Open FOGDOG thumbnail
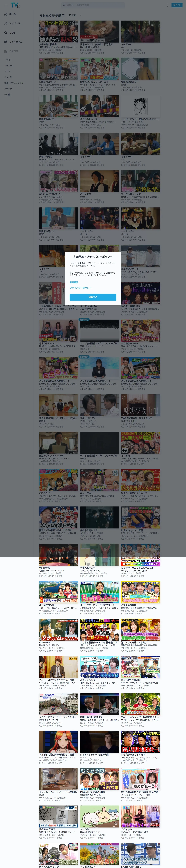Screen dimensions: 186x868 58,630
